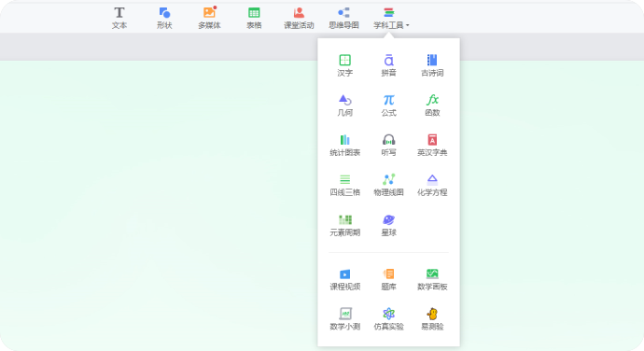Open the 易测验 easy quiz tool
The height and width of the screenshot is (351, 644).
pyautogui.click(x=432, y=319)
